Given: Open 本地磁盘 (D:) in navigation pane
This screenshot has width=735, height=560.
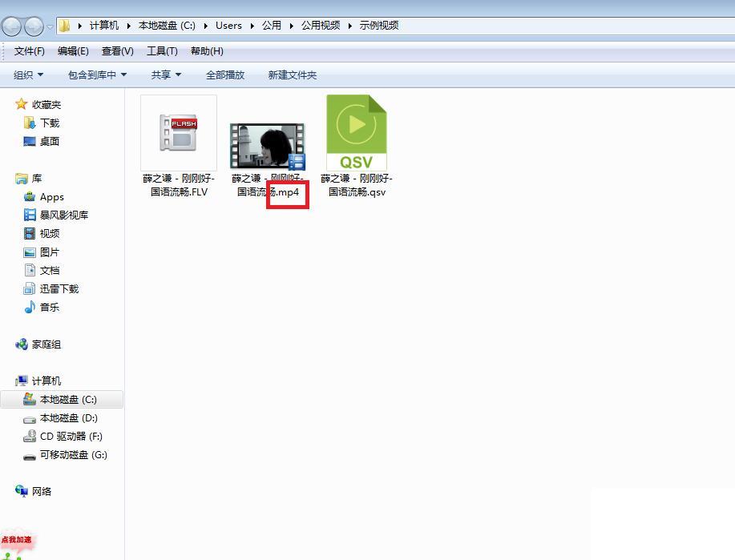Looking at the screenshot, I should point(69,418).
